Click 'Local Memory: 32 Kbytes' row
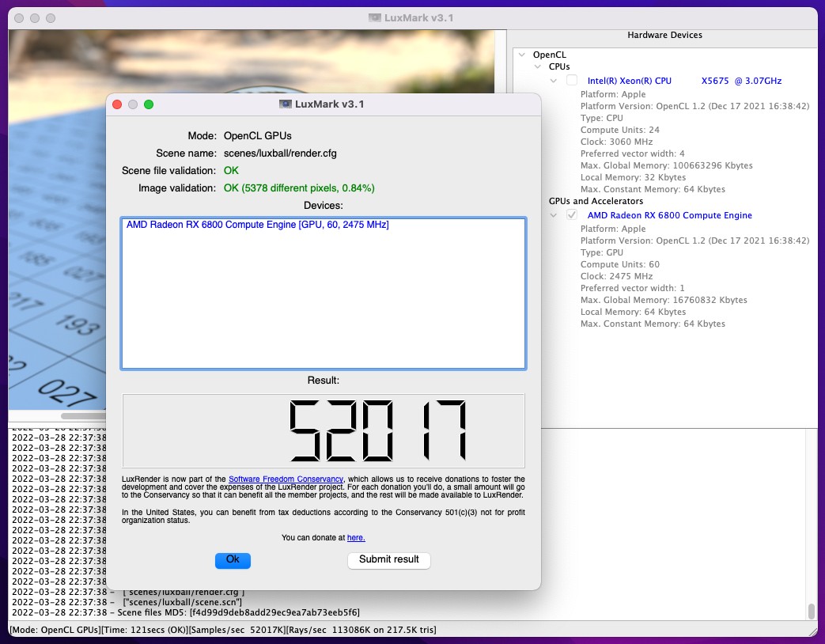This screenshot has width=825, height=644. [x=633, y=177]
